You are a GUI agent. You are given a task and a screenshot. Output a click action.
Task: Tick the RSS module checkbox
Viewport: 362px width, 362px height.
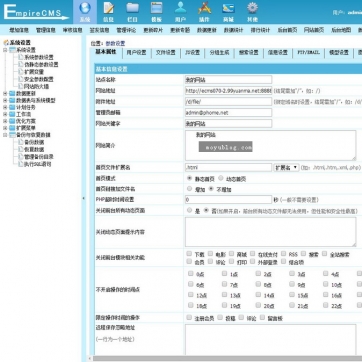283,254
